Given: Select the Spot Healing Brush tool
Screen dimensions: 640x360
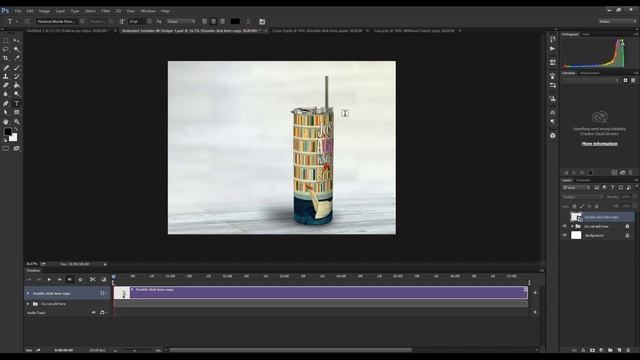Looking at the screenshot, I should point(6,67).
